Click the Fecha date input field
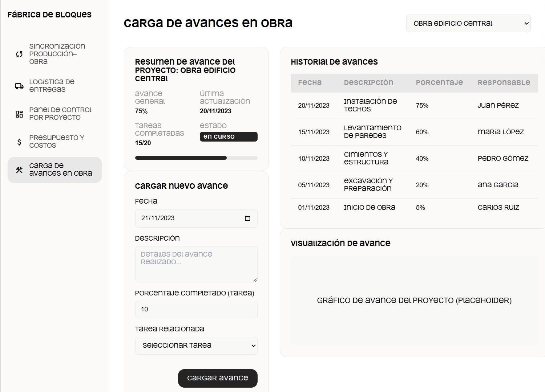The image size is (545, 392). [196, 218]
